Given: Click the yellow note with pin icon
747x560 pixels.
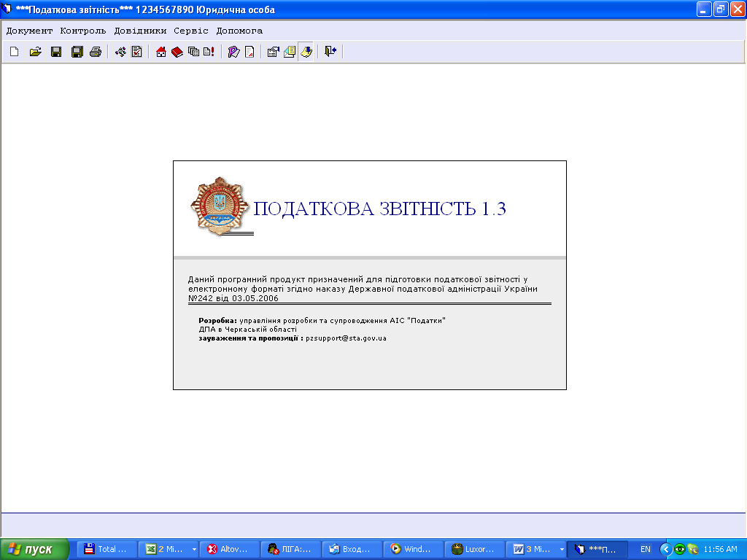Looking at the screenshot, I should coord(306,52).
